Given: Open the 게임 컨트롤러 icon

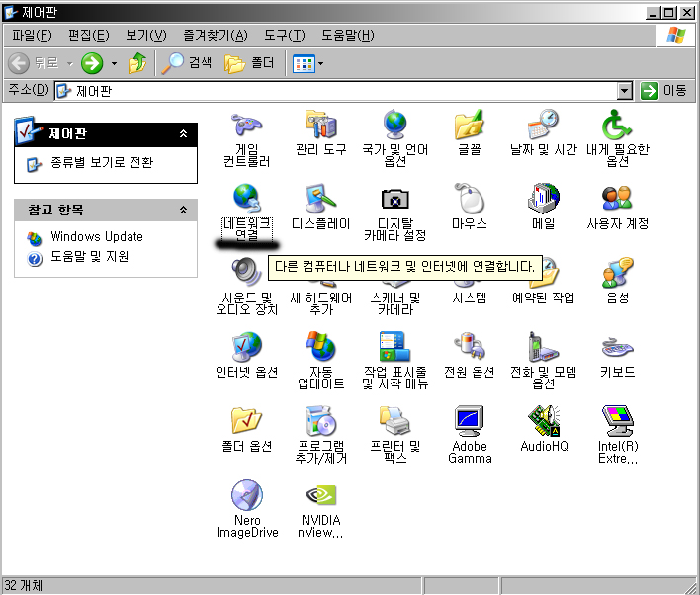Looking at the screenshot, I should tap(246, 125).
